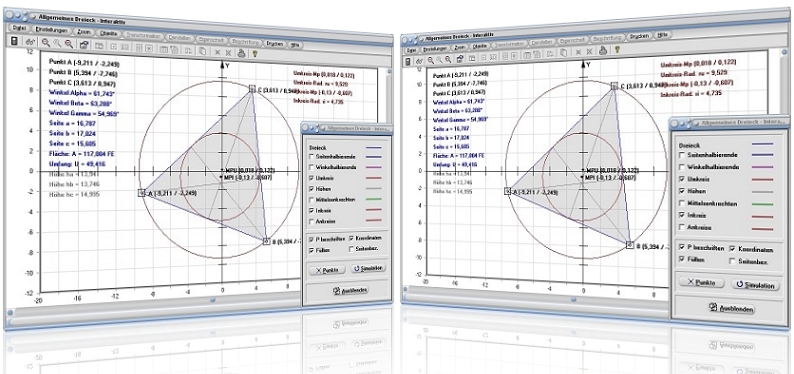Click the Simulation button in the left panel
This screenshot has width=794, height=374.
368,268
